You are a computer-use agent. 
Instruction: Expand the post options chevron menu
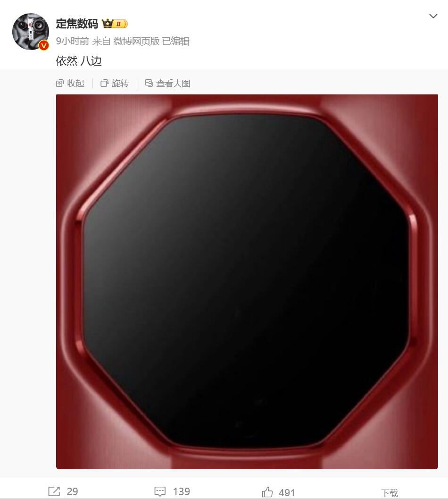pos(433,16)
